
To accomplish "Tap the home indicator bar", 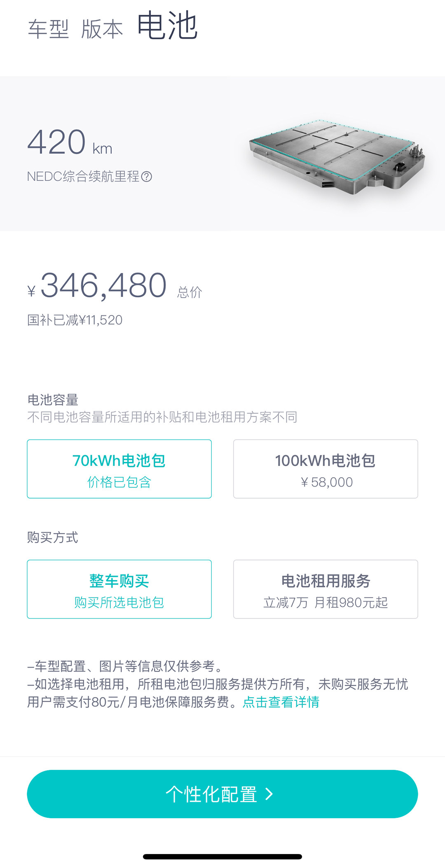I will click(x=222, y=857).
